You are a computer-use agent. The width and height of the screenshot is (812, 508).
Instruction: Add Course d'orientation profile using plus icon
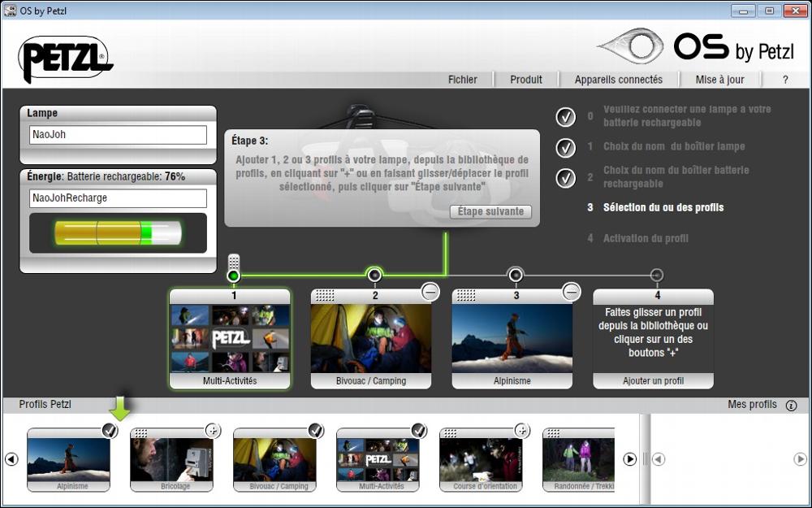tap(522, 430)
